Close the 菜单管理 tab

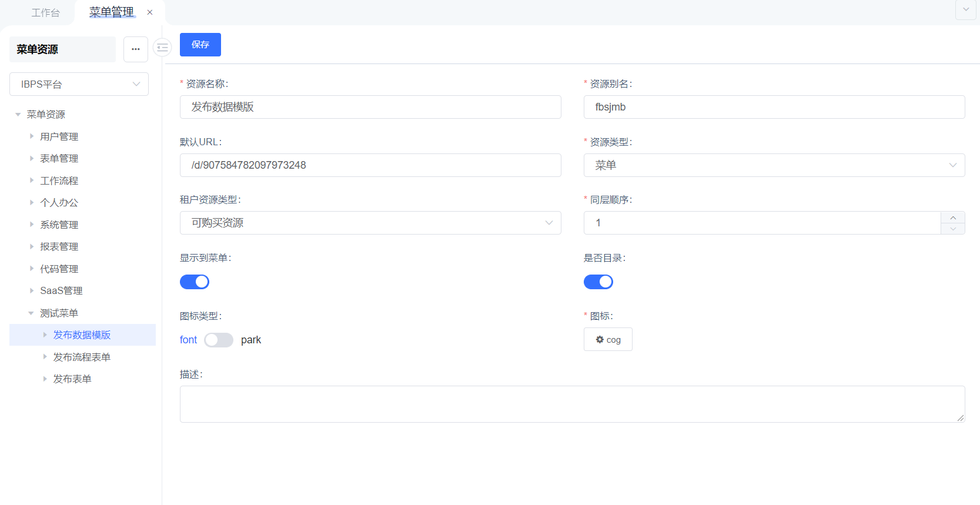(150, 12)
